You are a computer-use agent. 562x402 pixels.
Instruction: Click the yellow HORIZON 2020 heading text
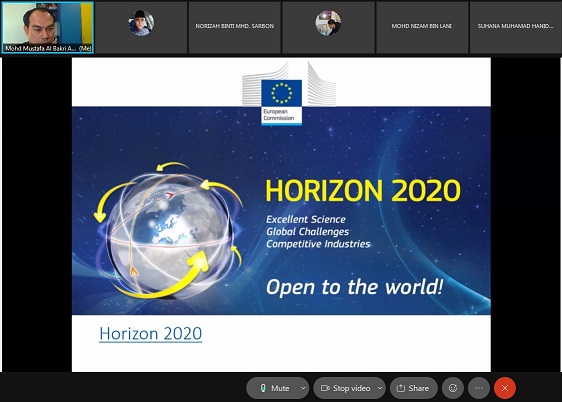point(363,190)
